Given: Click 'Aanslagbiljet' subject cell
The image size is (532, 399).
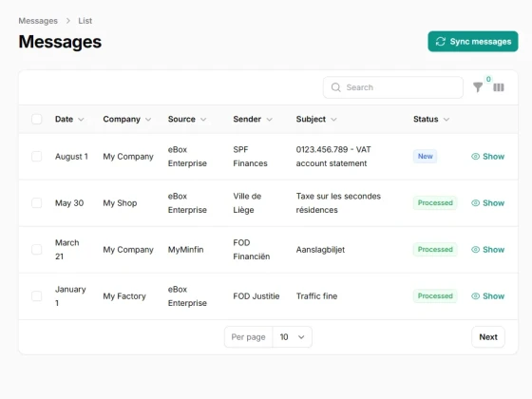Looking at the screenshot, I should [321, 250].
